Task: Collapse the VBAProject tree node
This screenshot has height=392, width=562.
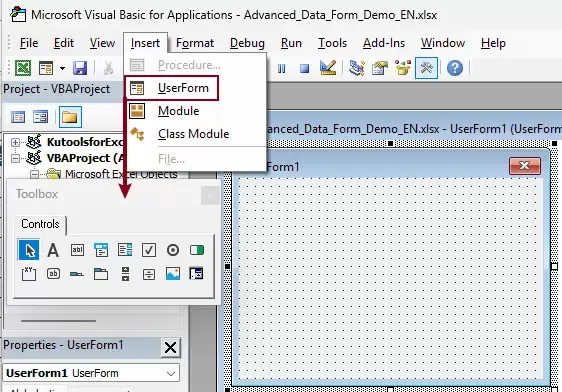Action: pyautogui.click(x=15, y=158)
